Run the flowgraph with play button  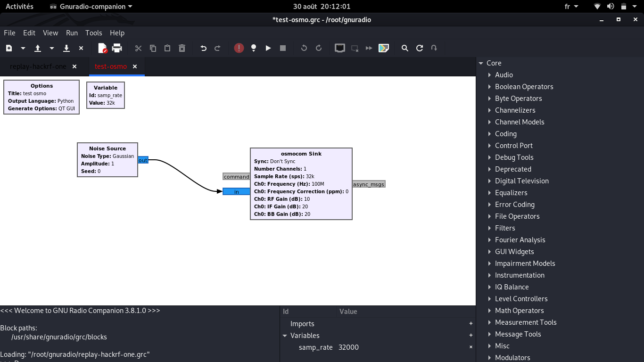point(268,48)
